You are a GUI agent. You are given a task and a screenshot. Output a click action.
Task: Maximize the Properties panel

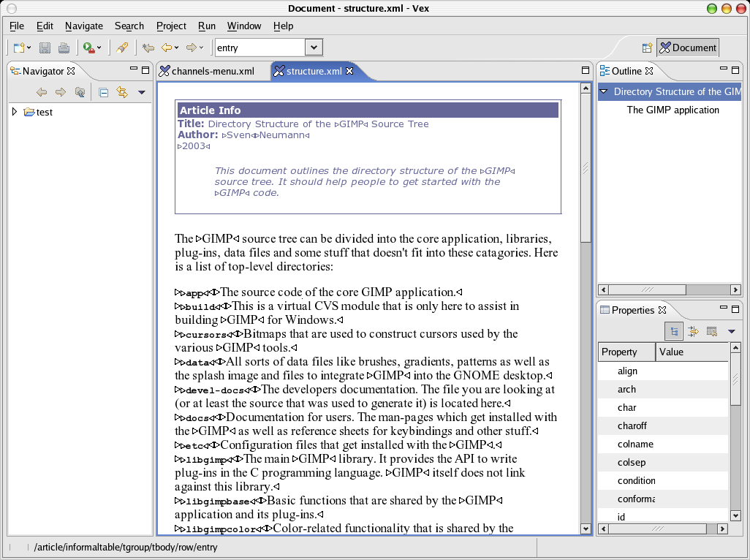735,309
